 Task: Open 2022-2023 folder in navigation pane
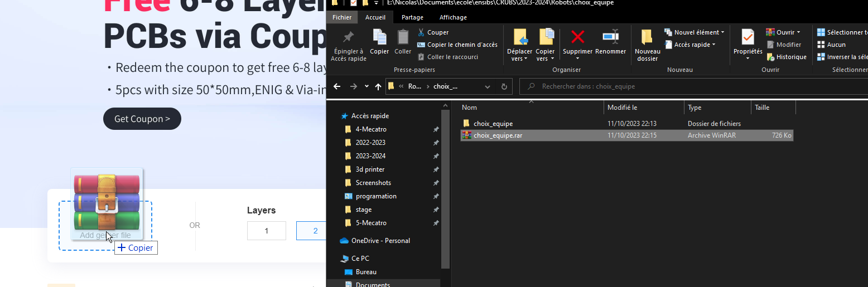click(370, 143)
